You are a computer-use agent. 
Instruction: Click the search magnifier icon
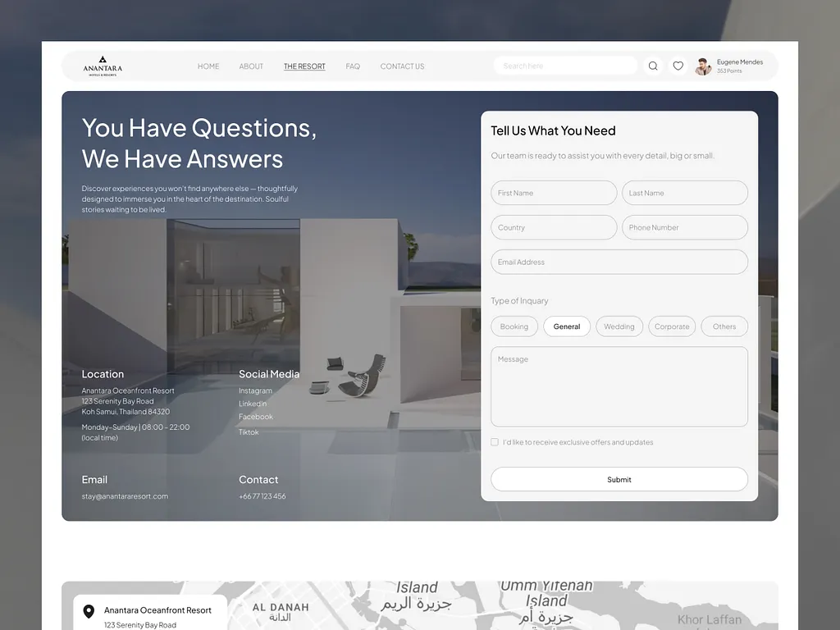point(653,66)
